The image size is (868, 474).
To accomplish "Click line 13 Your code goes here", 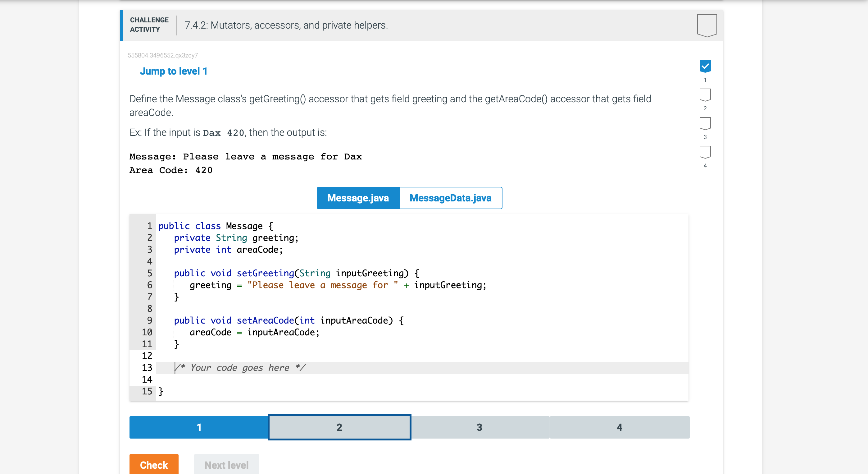I will coord(240,367).
